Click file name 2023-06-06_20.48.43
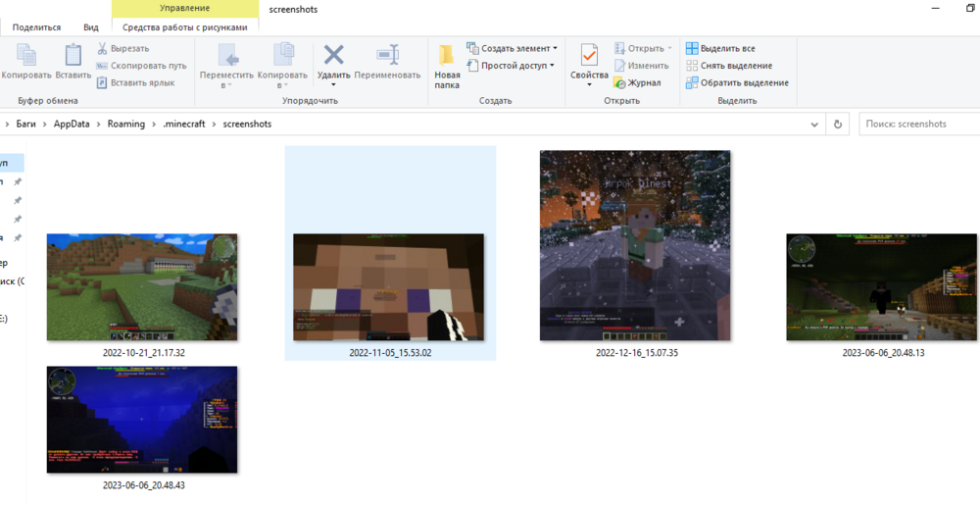This screenshot has height=505, width=980. 143,485
